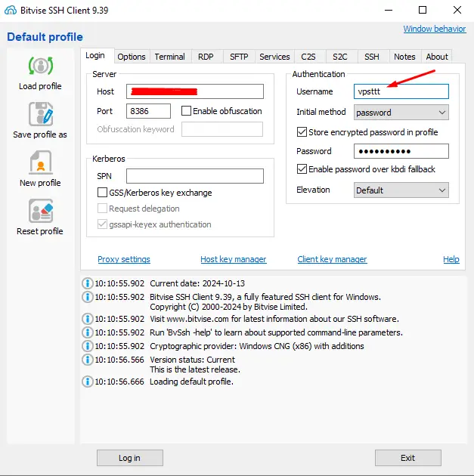474x476 pixels.
Task: Click the Load profile icon
Action: tap(41, 66)
